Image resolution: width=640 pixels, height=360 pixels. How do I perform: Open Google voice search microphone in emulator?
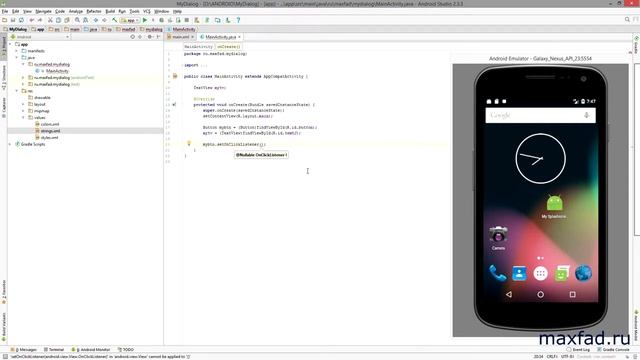coord(587,115)
